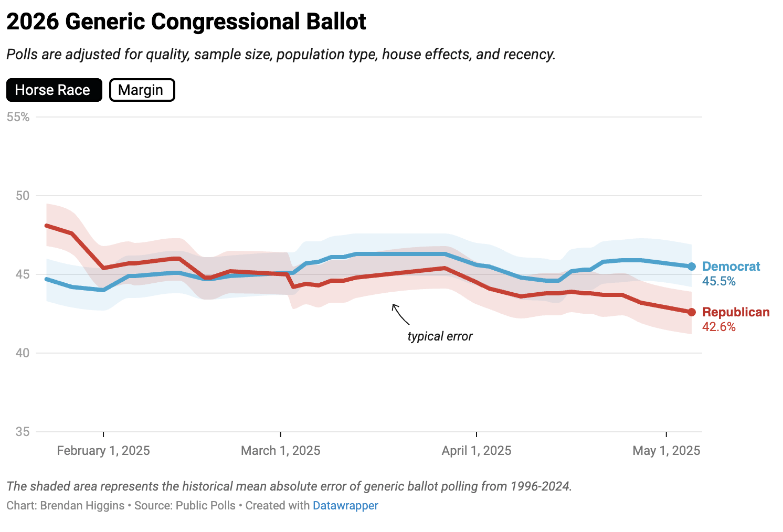The image size is (783, 532).
Task: Open the Datawrapper link
Action: point(345,506)
